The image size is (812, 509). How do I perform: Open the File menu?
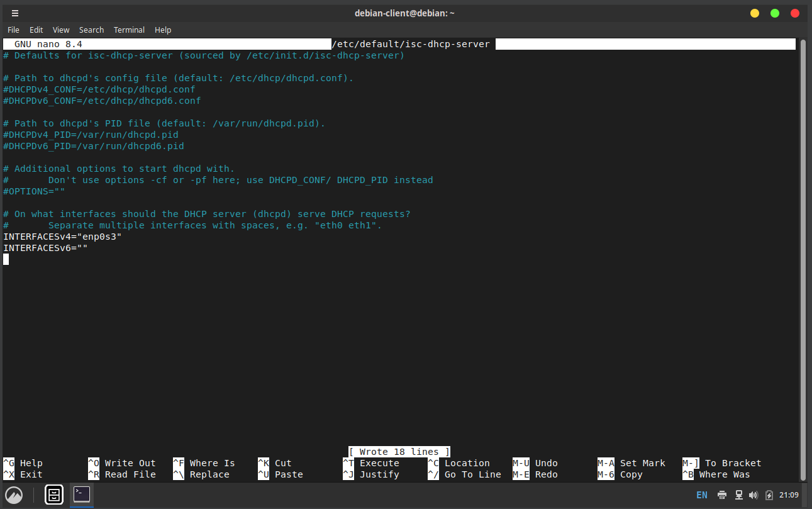click(13, 30)
